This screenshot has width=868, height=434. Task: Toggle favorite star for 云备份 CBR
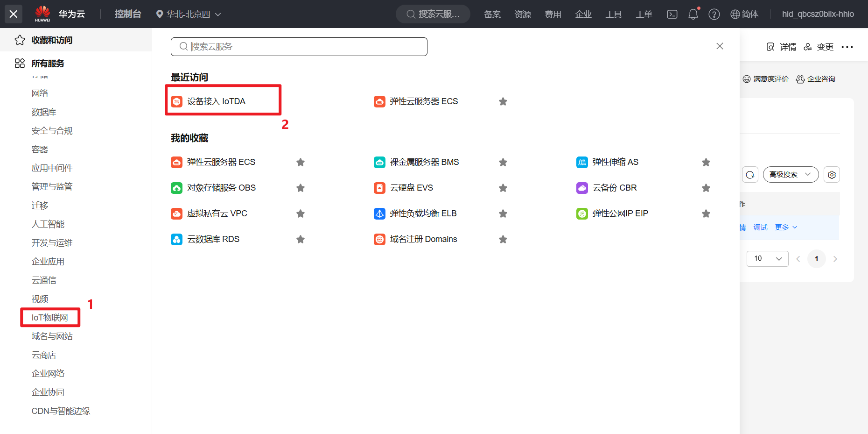706,188
